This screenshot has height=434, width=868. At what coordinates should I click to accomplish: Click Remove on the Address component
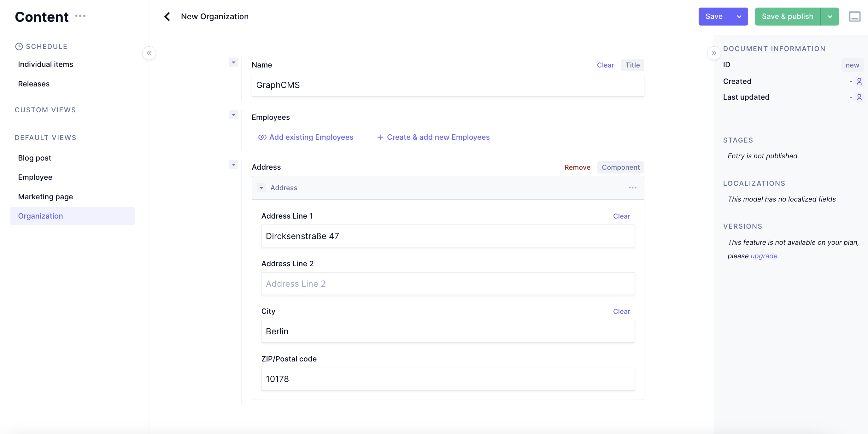(577, 167)
